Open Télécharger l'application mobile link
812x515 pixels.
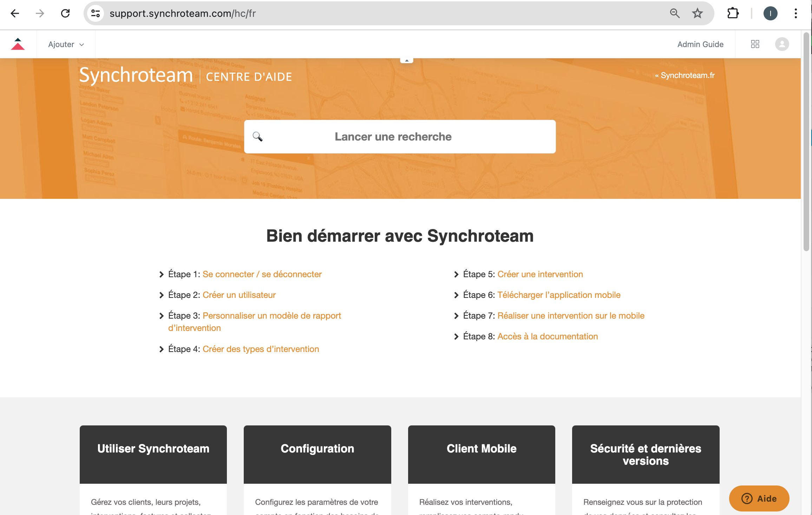coord(559,295)
